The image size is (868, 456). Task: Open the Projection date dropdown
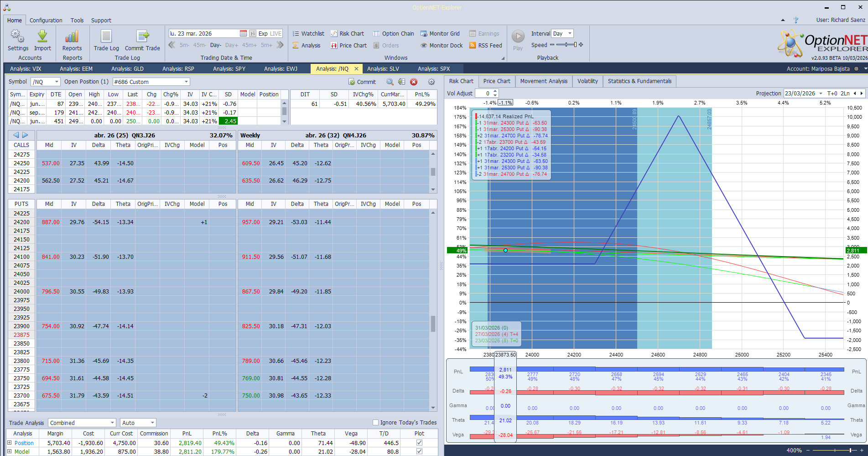point(821,93)
